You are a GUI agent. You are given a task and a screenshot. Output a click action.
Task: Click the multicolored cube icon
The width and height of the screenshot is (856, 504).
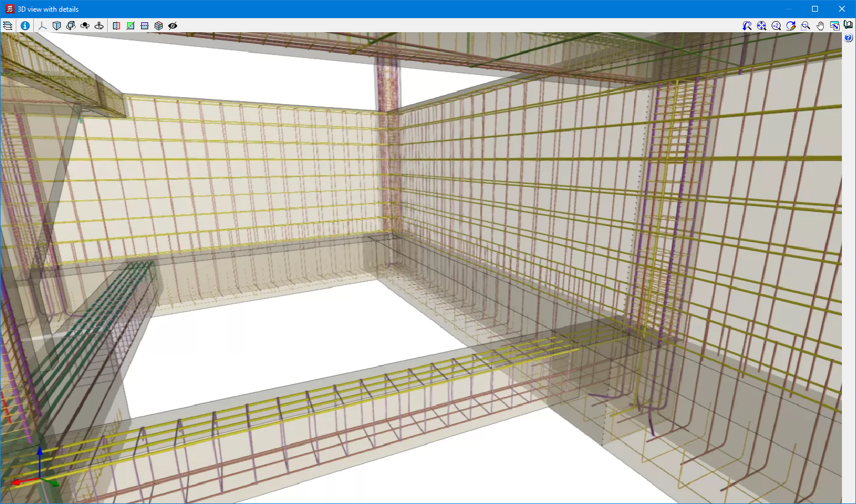click(159, 26)
